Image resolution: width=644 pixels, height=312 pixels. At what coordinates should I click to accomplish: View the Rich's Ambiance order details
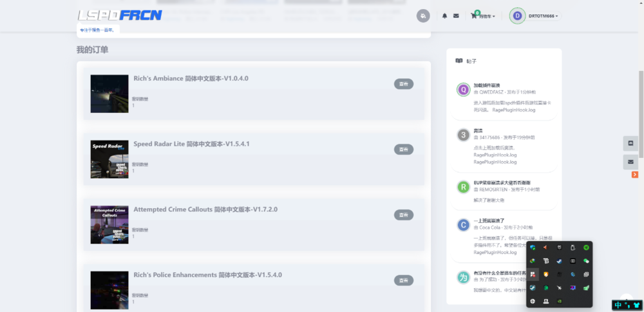403,84
